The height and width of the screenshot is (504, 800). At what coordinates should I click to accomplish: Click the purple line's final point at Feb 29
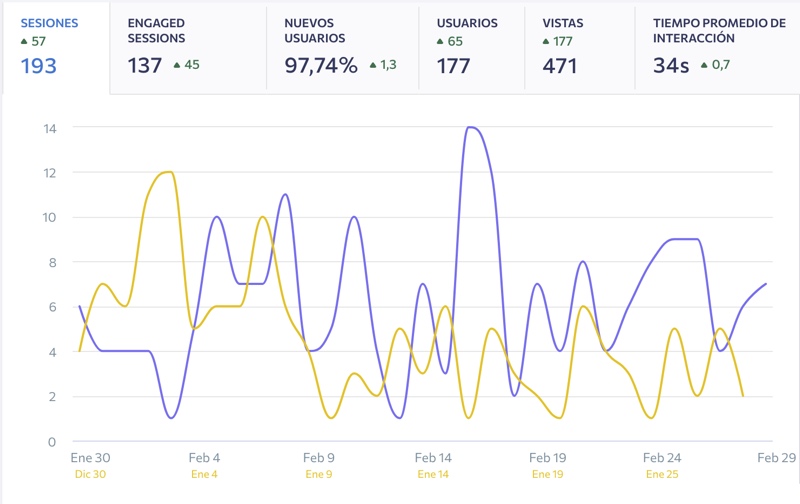click(765, 284)
